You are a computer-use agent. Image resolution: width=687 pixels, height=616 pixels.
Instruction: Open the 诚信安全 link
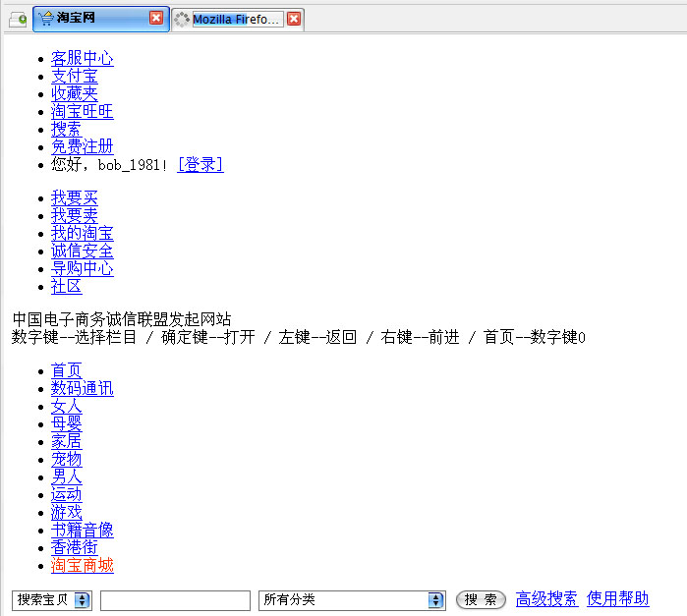pyautogui.click(x=83, y=251)
